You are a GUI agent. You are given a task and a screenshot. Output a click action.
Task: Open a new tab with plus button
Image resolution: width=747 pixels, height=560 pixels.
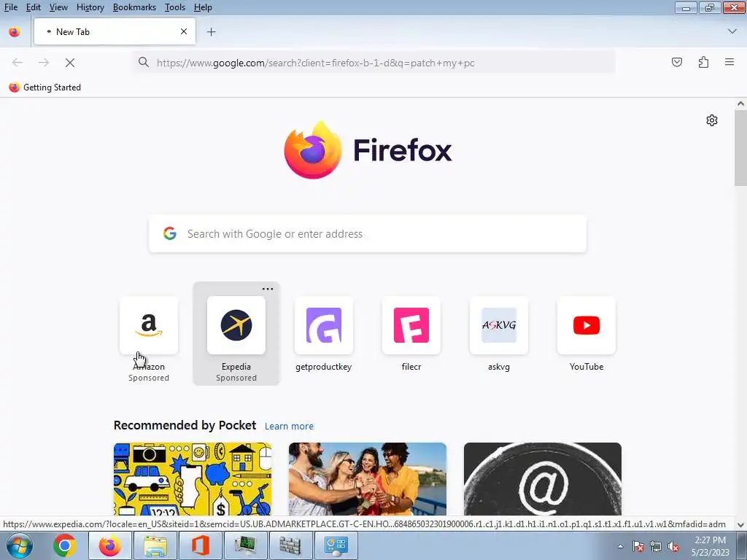pyautogui.click(x=211, y=32)
